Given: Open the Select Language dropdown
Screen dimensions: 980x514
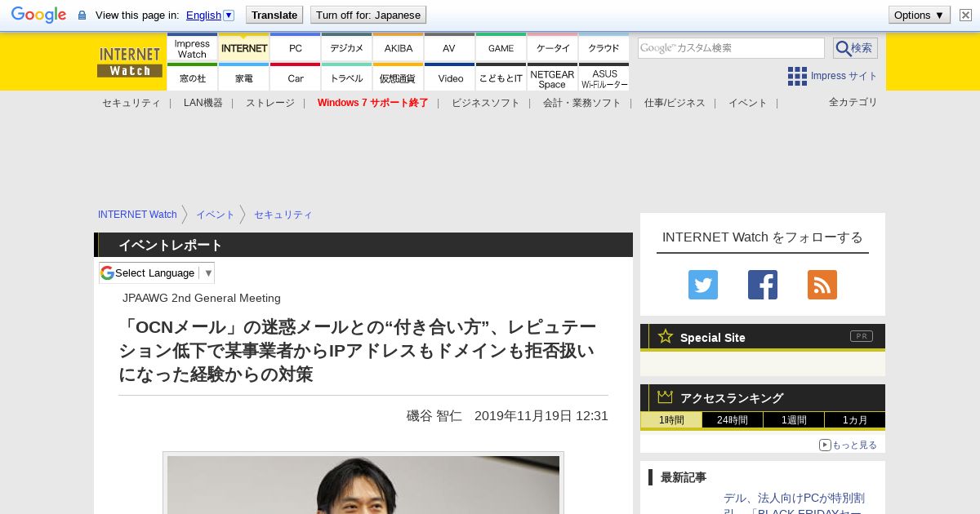Looking at the screenshot, I should click(157, 273).
